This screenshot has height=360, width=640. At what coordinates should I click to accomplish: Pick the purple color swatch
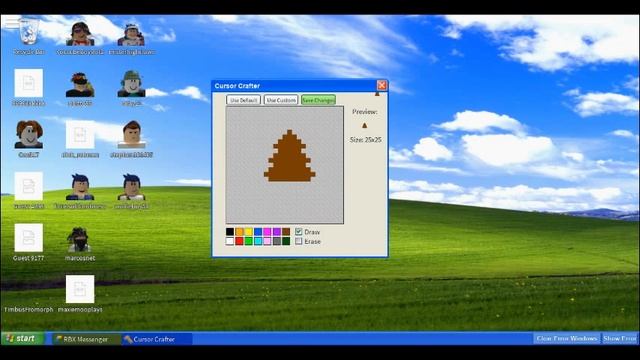pyautogui.click(x=277, y=232)
